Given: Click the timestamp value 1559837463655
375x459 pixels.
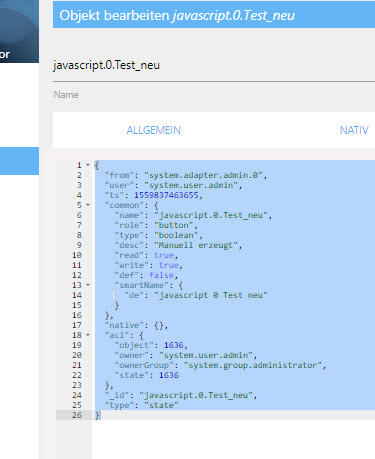Looking at the screenshot, I should [x=166, y=195].
